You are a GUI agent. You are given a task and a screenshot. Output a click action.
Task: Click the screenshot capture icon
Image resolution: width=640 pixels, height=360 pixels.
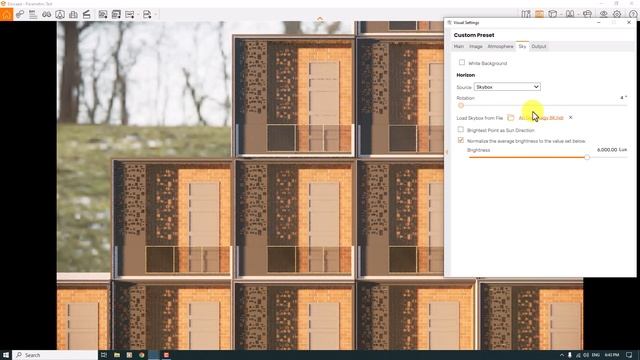pos(103,14)
